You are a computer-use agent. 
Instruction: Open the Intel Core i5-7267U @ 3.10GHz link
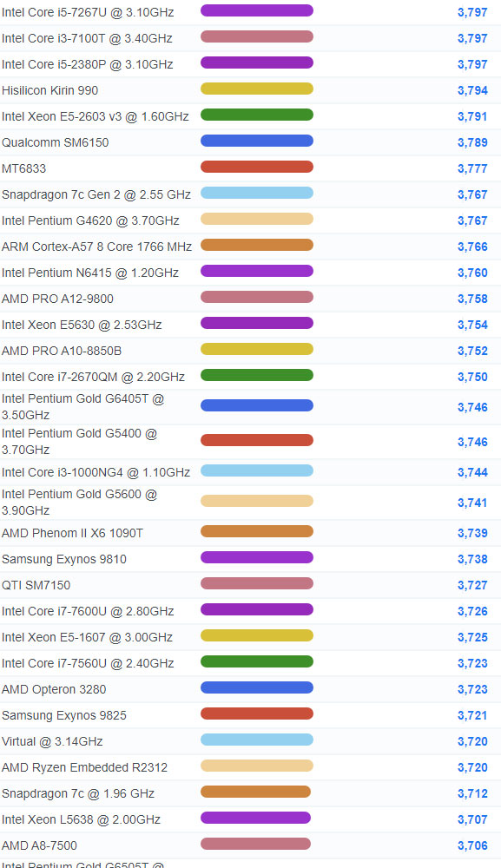point(88,12)
